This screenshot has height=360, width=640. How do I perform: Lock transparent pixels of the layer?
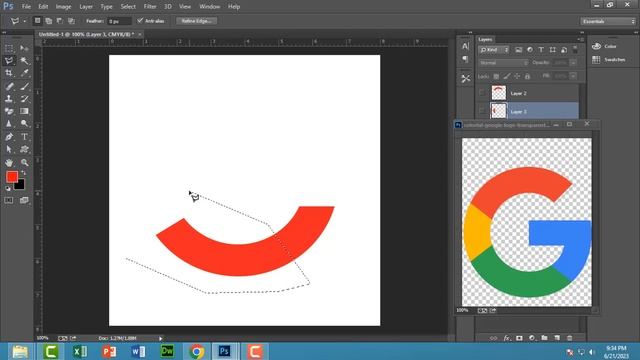[496, 76]
